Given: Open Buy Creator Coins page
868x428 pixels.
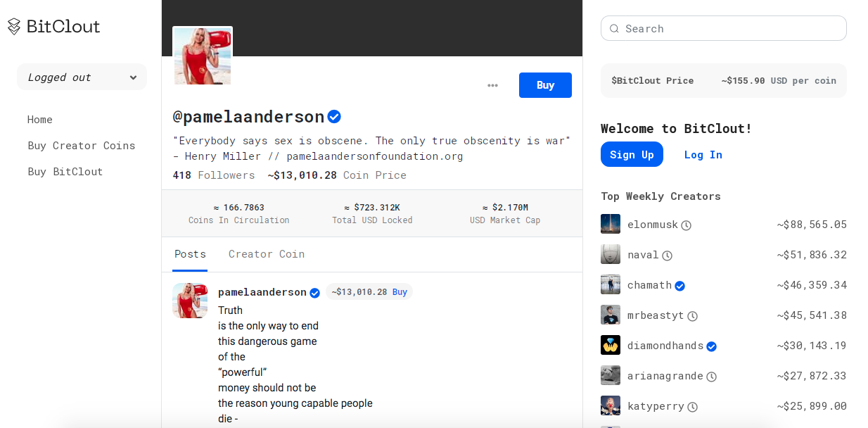Looking at the screenshot, I should 82,146.
